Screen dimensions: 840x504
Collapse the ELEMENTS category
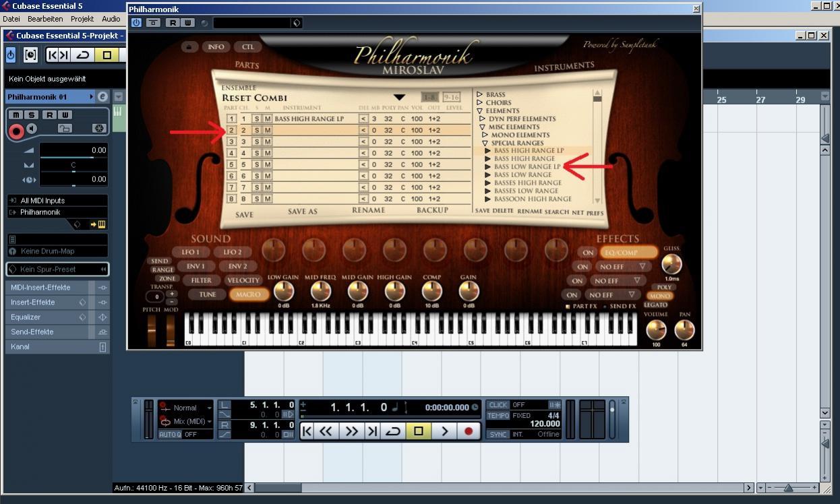tap(479, 111)
